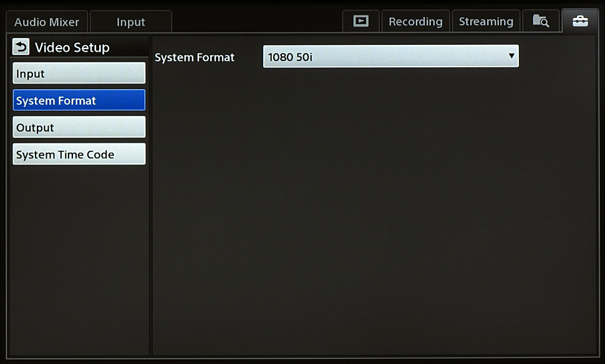Select the toolbox settings icon tab
The width and height of the screenshot is (605, 364).
(x=579, y=21)
